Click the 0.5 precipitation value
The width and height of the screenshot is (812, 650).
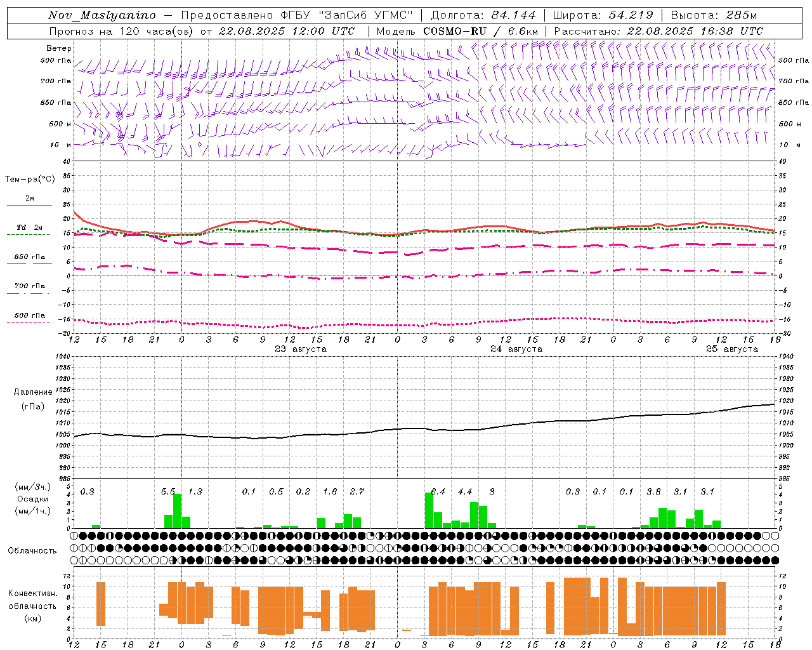(276, 492)
